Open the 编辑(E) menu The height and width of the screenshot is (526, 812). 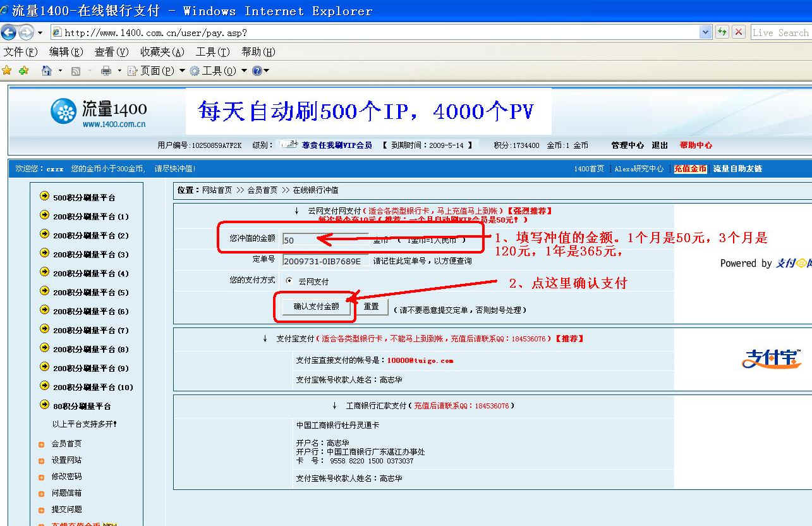pos(66,52)
